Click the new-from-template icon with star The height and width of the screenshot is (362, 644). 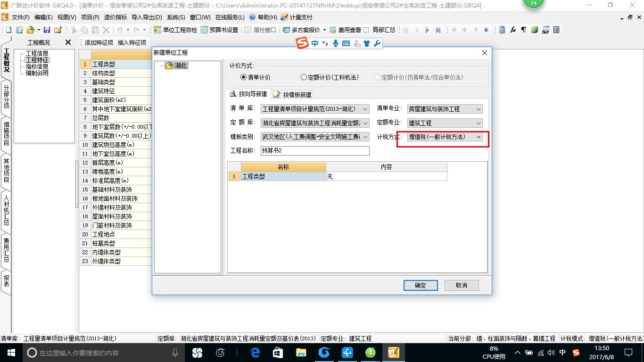coord(20,30)
